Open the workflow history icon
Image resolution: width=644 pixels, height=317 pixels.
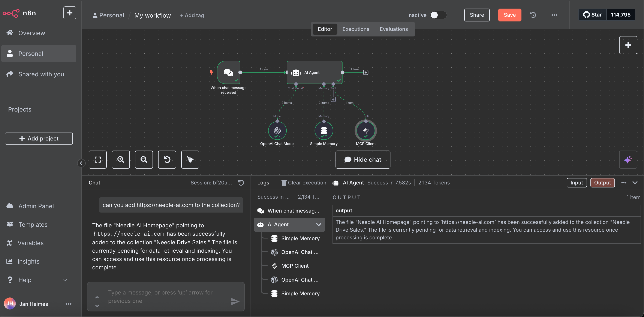click(533, 15)
